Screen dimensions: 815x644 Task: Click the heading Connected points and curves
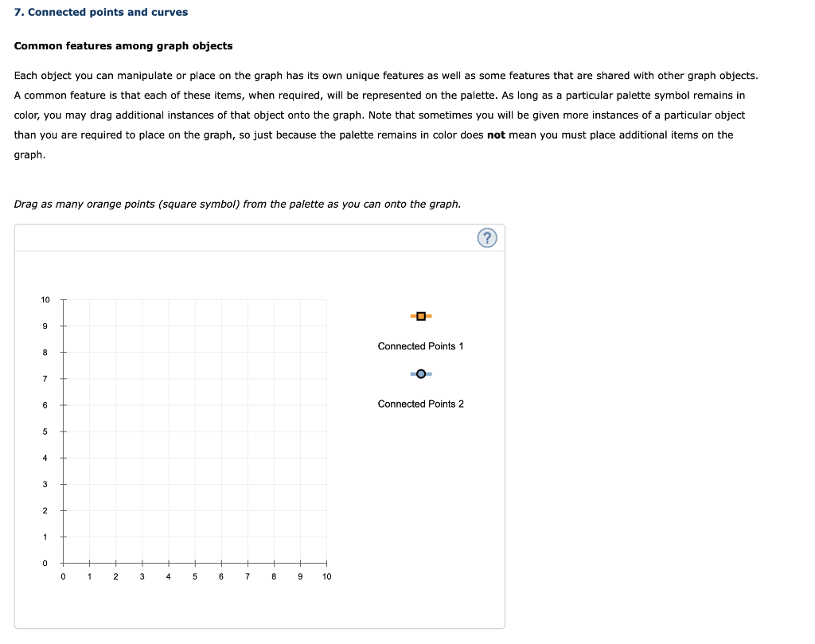tap(101, 12)
